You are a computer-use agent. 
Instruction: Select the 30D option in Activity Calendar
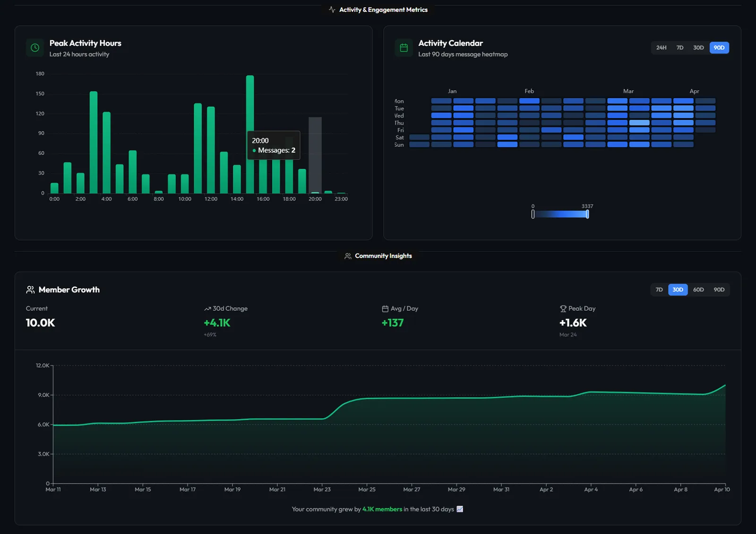(699, 47)
